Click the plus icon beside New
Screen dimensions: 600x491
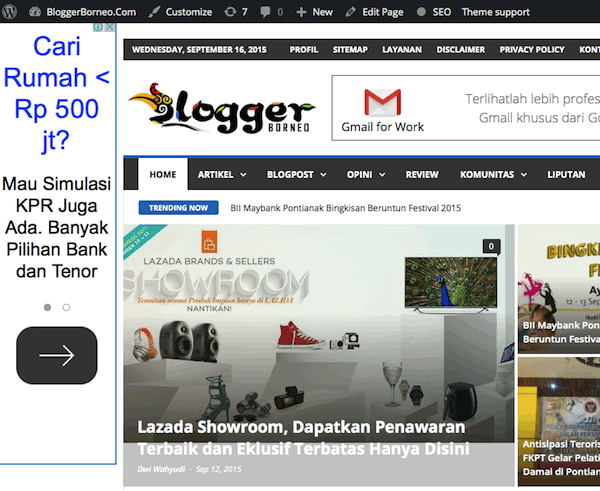[301, 12]
